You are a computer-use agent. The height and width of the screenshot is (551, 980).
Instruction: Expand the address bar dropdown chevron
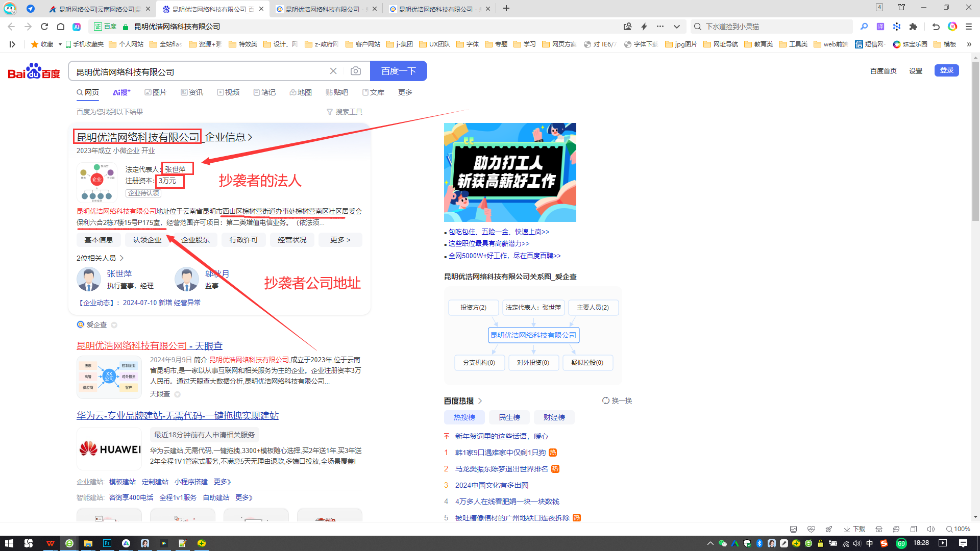point(677,27)
